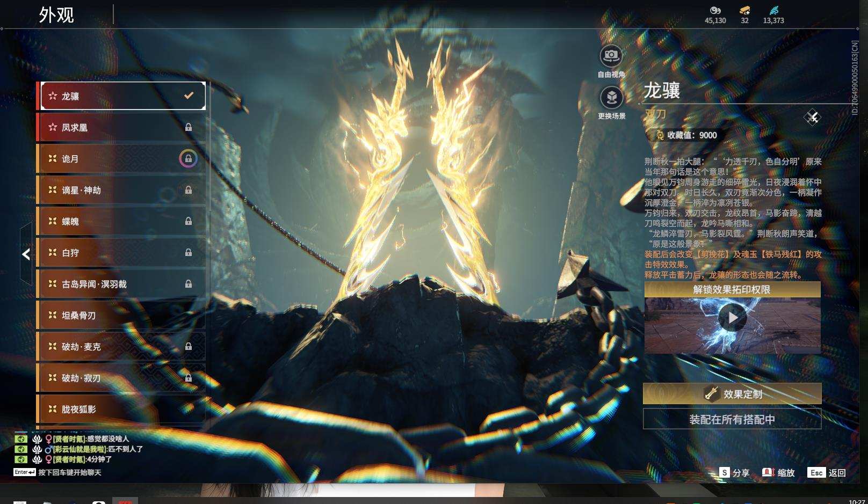
Task: Click the 收藏值：9000 collection value text
Action: click(x=692, y=135)
